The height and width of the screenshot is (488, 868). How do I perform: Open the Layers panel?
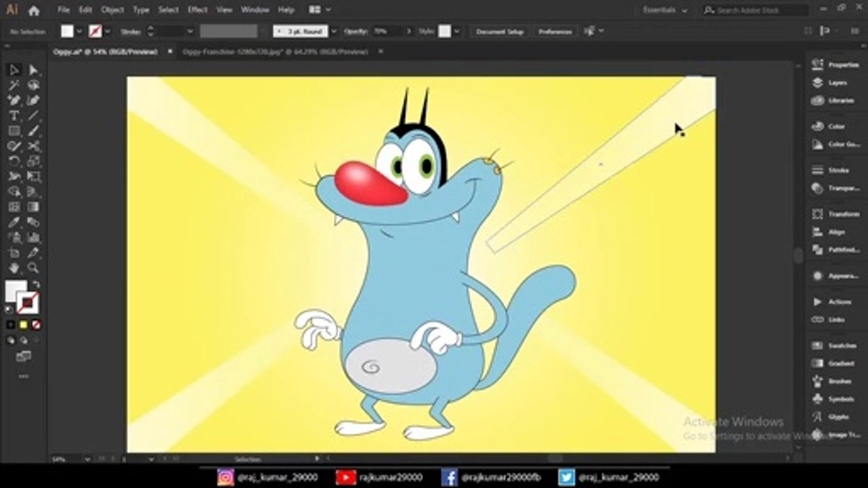[x=831, y=83]
